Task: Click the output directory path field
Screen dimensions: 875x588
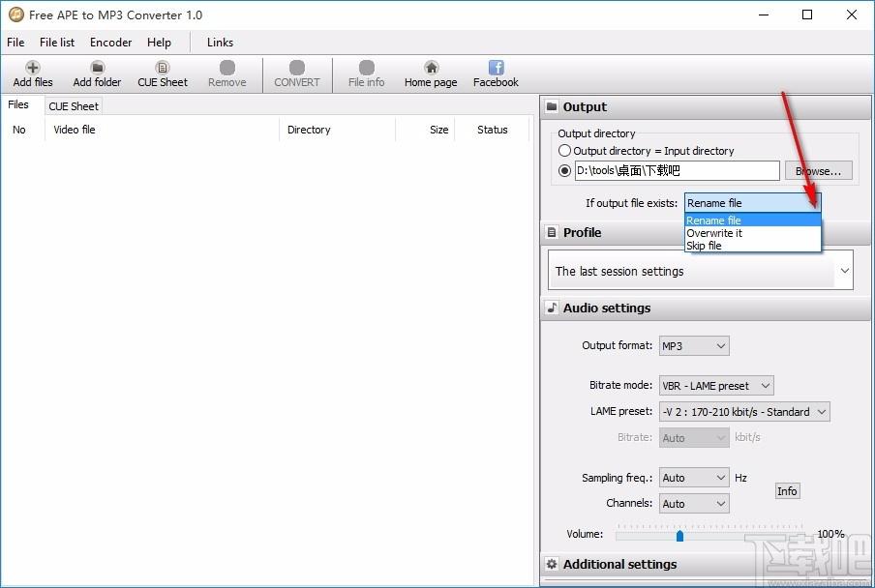Action: 677,170
